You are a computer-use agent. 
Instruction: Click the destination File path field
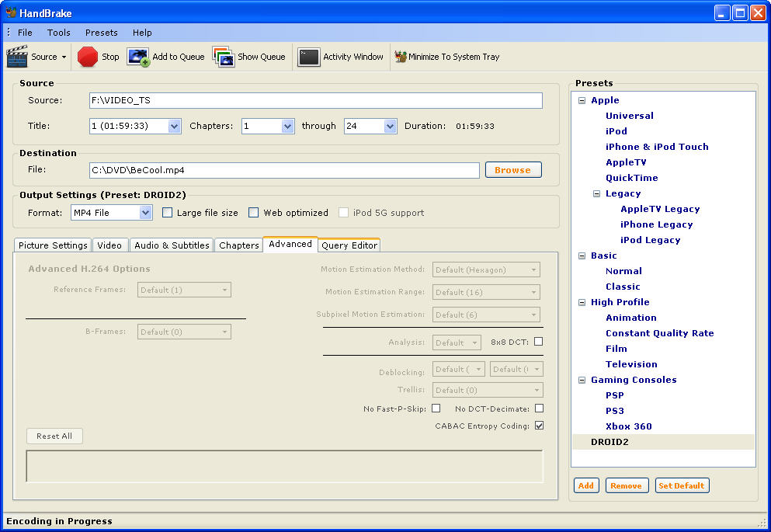pyautogui.click(x=284, y=170)
